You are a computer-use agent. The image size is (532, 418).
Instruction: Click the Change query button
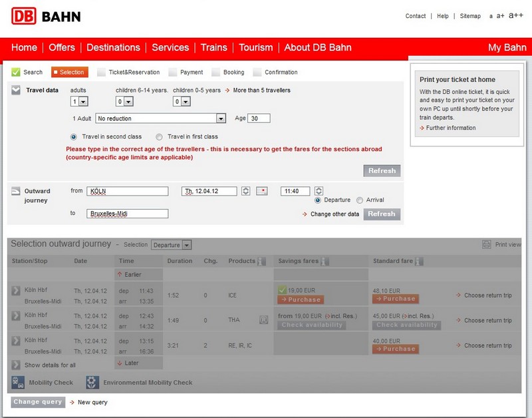38,402
